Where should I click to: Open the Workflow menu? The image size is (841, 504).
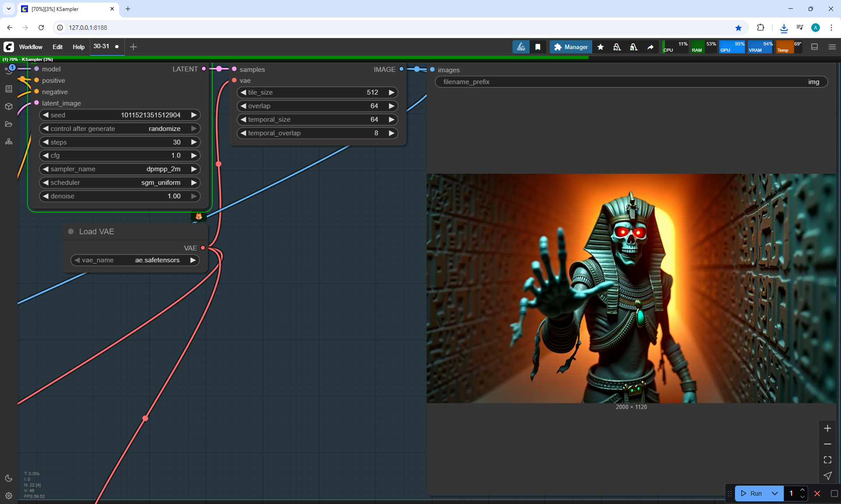coord(31,47)
